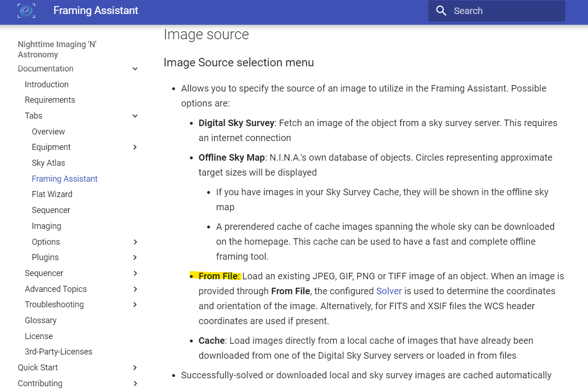Go to the Flat Wizard page
The width and height of the screenshot is (588, 390).
(x=52, y=194)
